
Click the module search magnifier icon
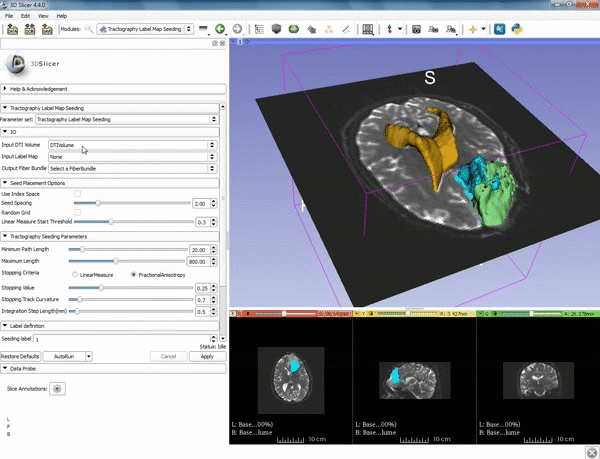pyautogui.click(x=89, y=30)
